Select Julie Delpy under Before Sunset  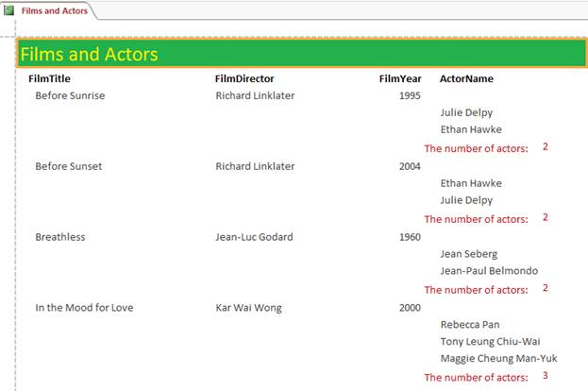(466, 200)
